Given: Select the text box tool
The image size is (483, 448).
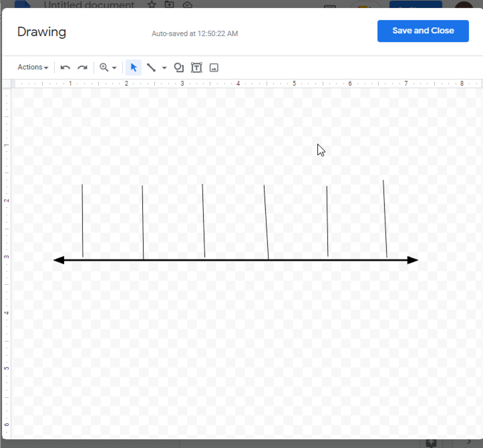Looking at the screenshot, I should coord(196,67).
